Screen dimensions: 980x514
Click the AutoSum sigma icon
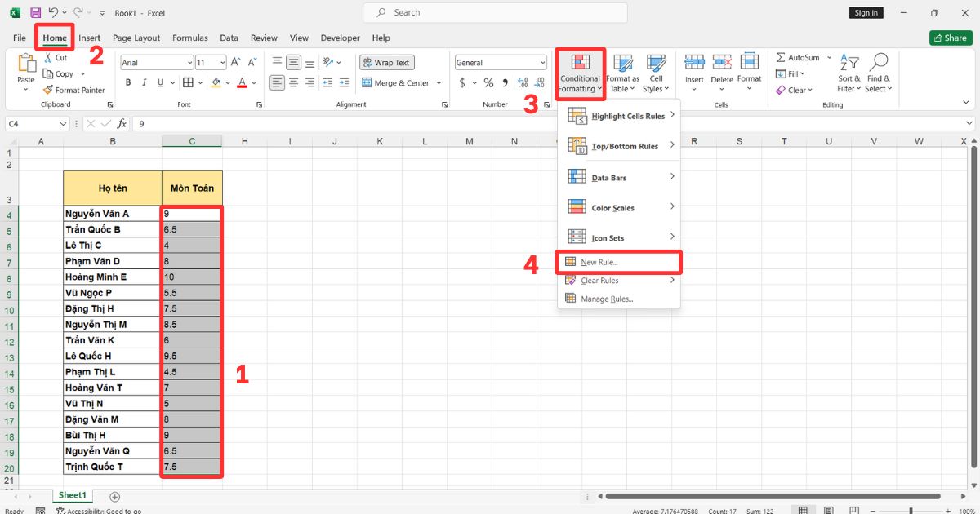[781, 58]
